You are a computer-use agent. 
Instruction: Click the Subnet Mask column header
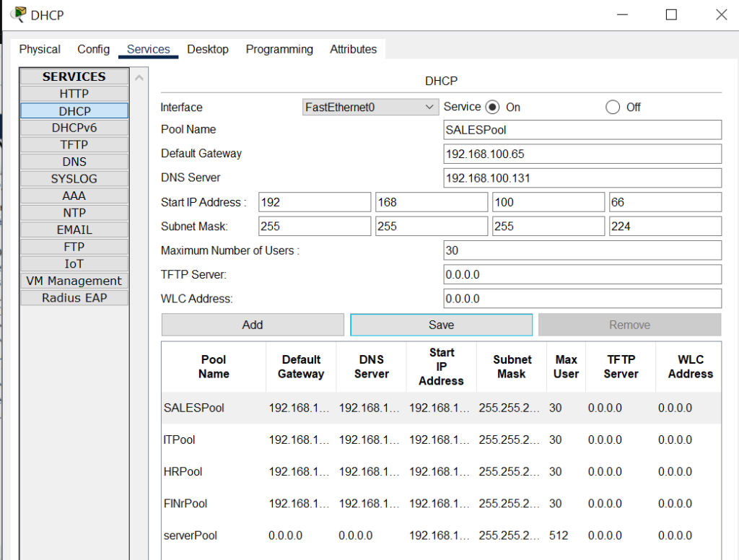512,367
